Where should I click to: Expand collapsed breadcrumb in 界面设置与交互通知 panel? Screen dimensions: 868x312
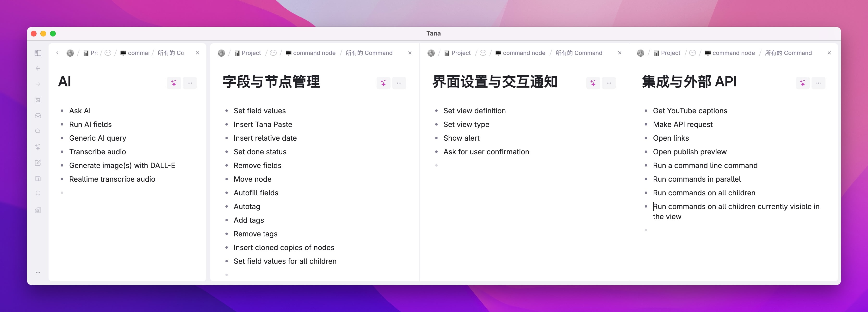tap(483, 53)
